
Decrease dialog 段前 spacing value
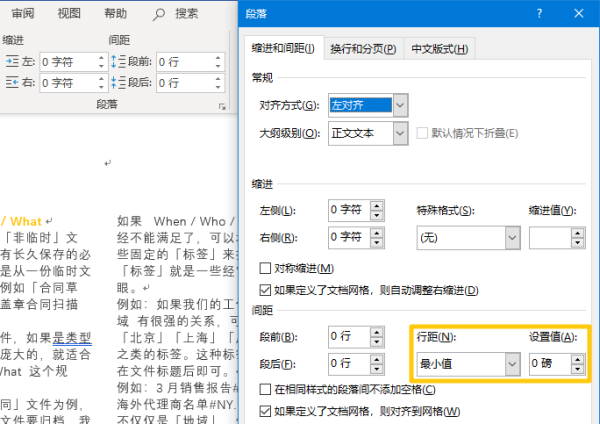point(377,342)
